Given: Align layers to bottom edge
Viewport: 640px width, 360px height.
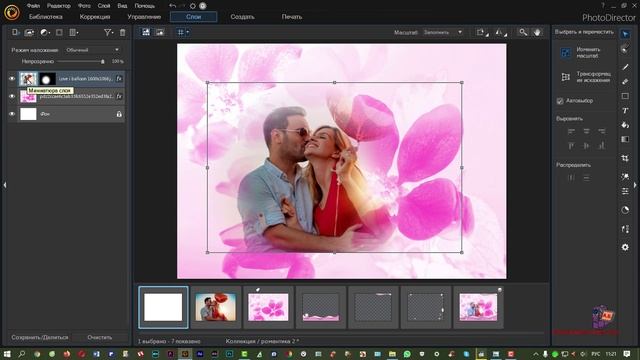Looking at the screenshot, I should [x=601, y=145].
